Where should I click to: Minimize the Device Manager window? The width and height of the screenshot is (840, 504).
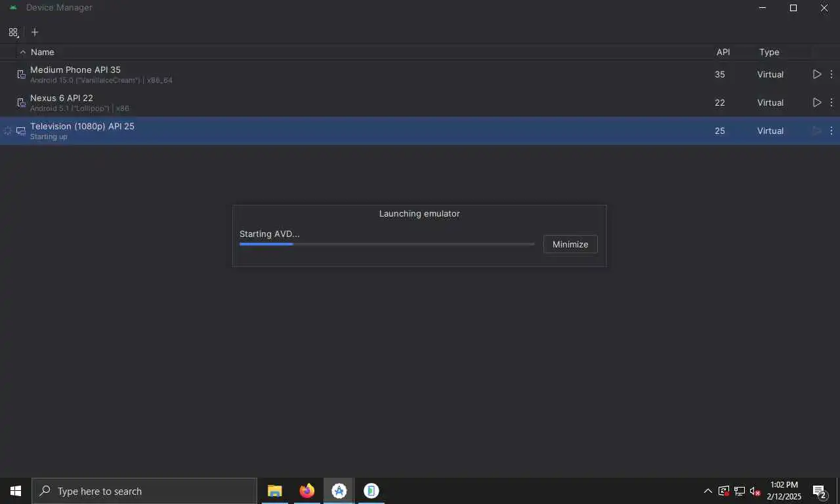pyautogui.click(x=763, y=8)
